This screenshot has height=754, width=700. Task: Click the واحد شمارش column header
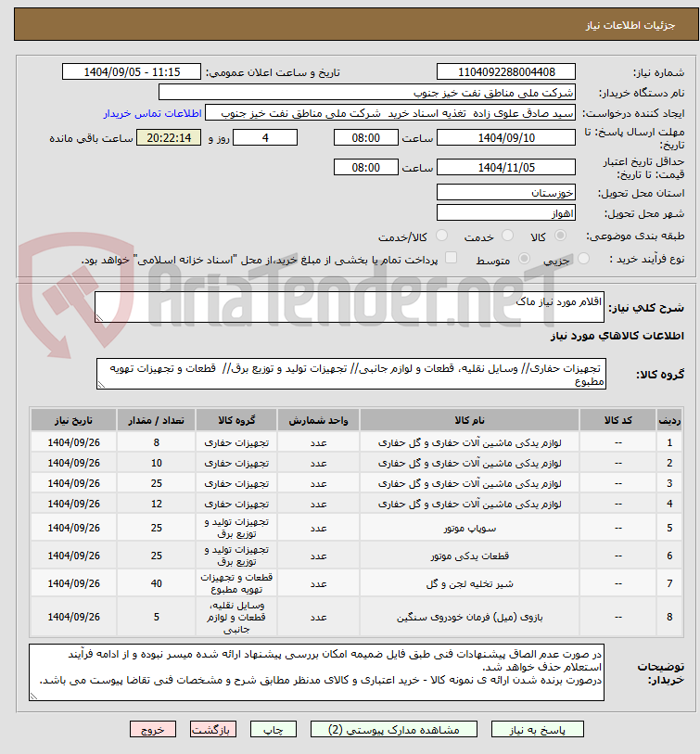[x=318, y=420]
